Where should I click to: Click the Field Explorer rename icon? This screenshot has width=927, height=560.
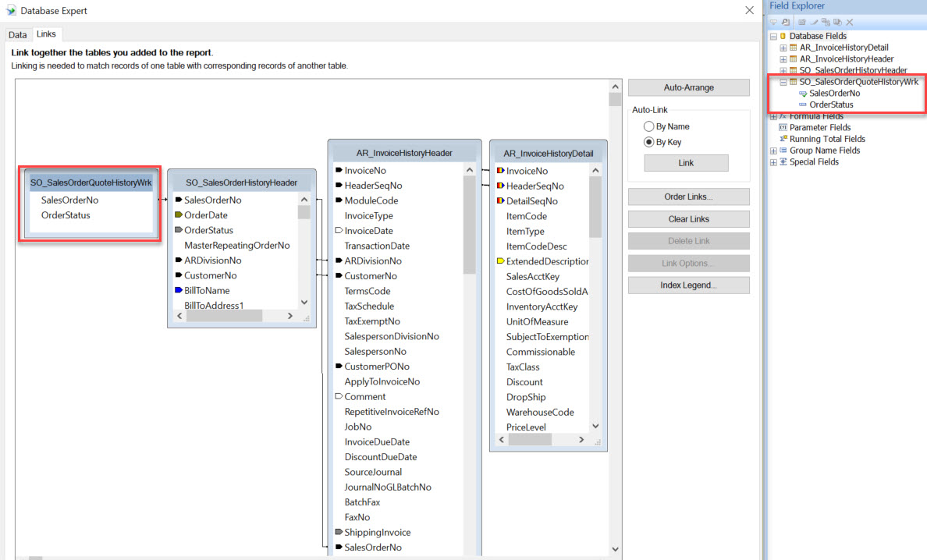tap(838, 22)
